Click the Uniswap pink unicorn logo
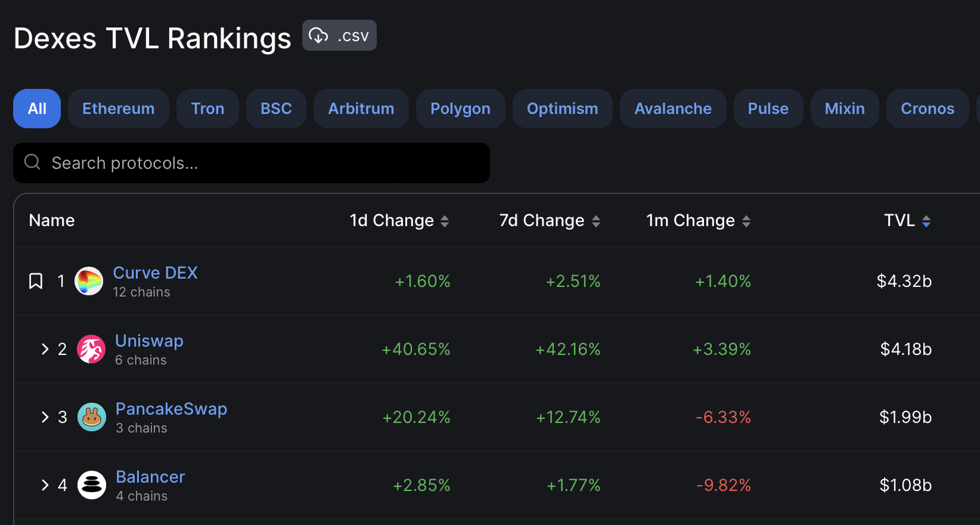 (91, 349)
